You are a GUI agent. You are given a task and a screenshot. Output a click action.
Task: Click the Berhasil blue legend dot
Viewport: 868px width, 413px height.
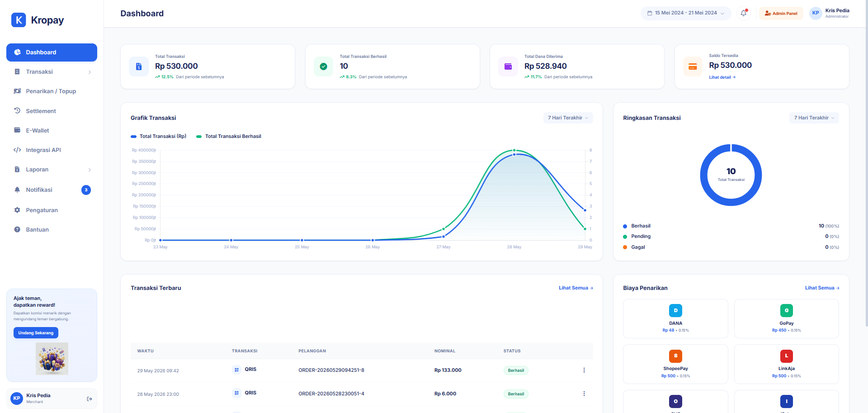click(x=625, y=226)
